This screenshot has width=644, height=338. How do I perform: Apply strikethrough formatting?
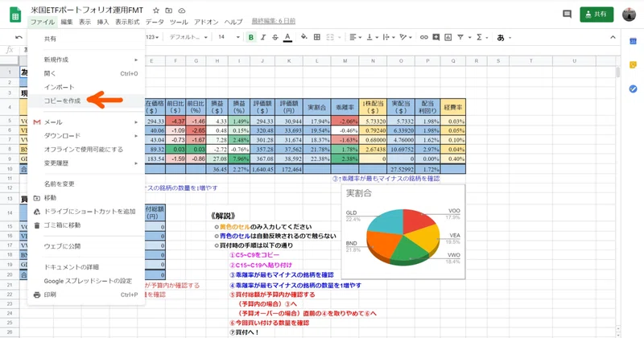click(275, 37)
